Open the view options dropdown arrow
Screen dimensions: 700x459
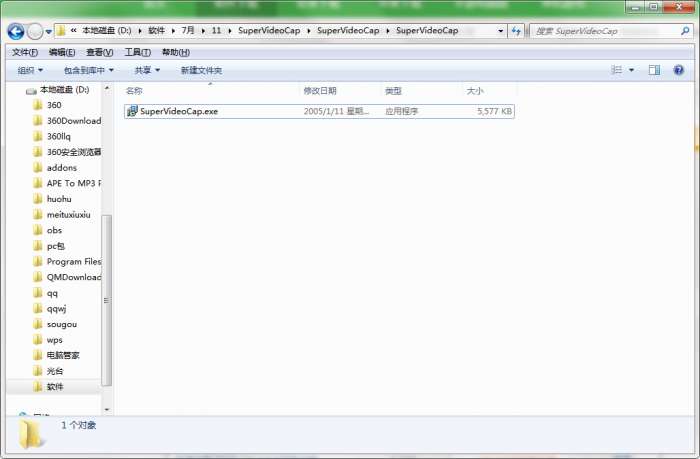tap(631, 70)
